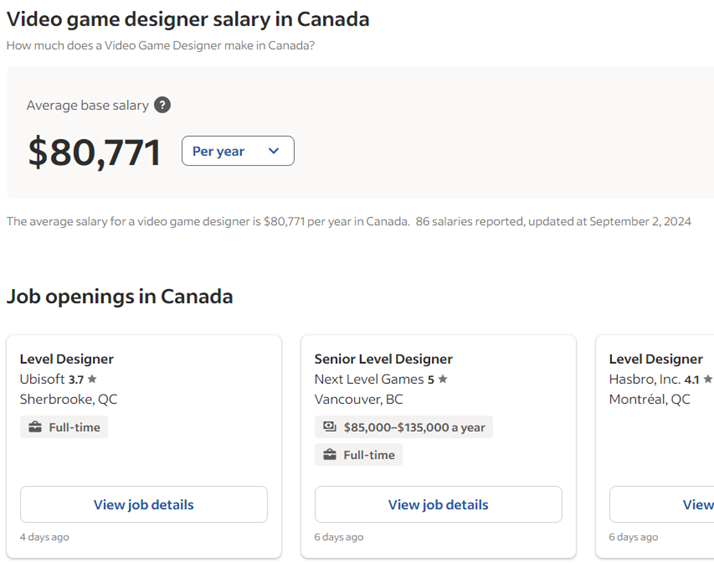This screenshot has height=563, width=714.
Task: Click the star icon next to Hasbro 4.1 rating
Action: pyautogui.click(x=708, y=379)
